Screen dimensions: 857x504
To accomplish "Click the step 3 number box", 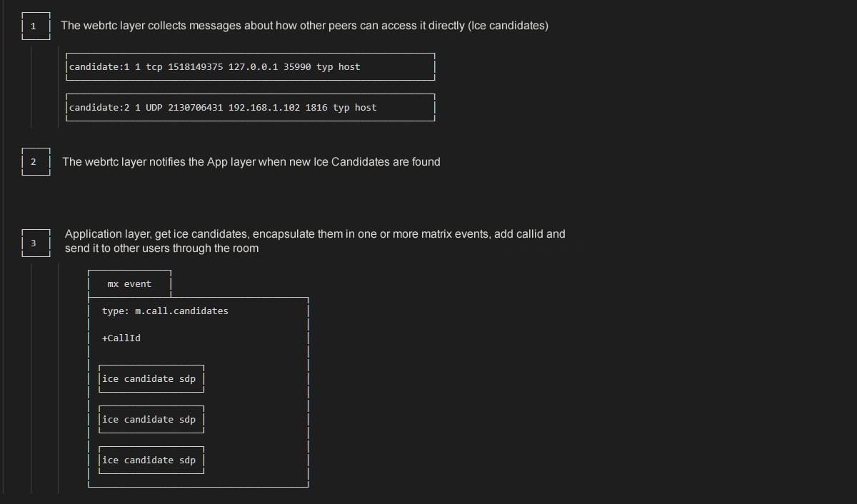I will click(36, 243).
